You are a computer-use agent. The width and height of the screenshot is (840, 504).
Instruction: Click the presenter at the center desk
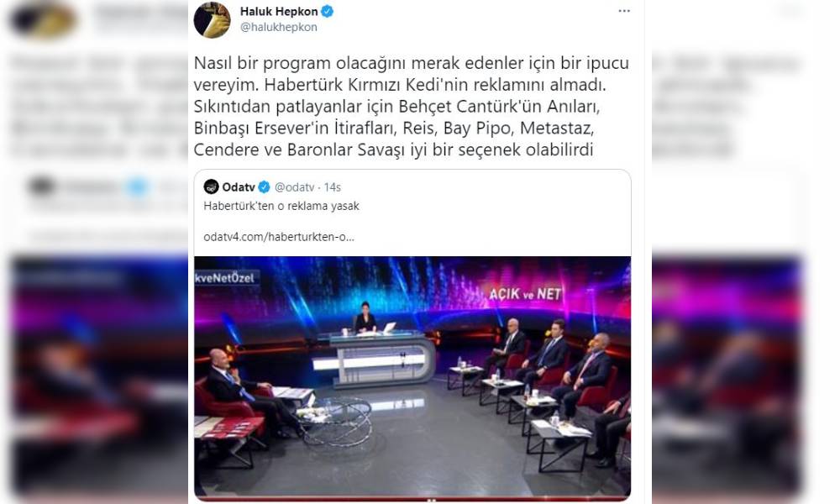point(365,318)
